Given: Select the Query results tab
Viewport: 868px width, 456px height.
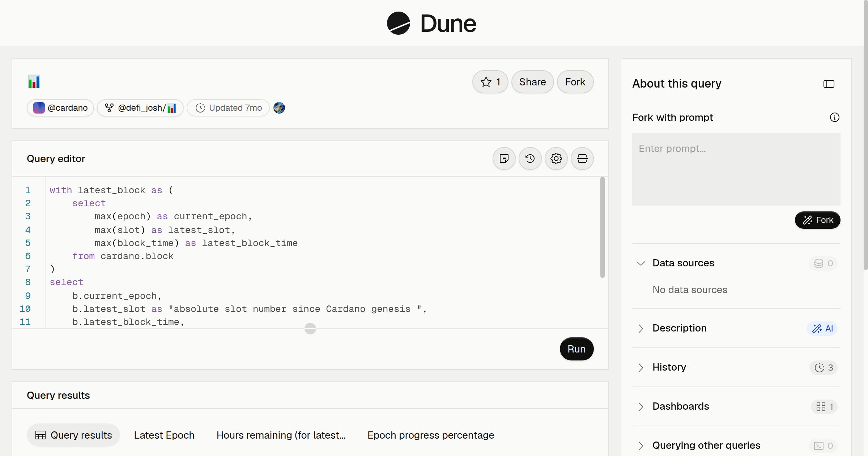Looking at the screenshot, I should click(x=73, y=435).
